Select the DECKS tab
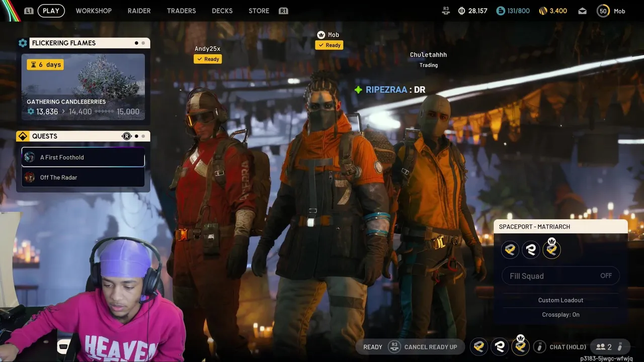The width and height of the screenshot is (644, 362). pyautogui.click(x=222, y=11)
